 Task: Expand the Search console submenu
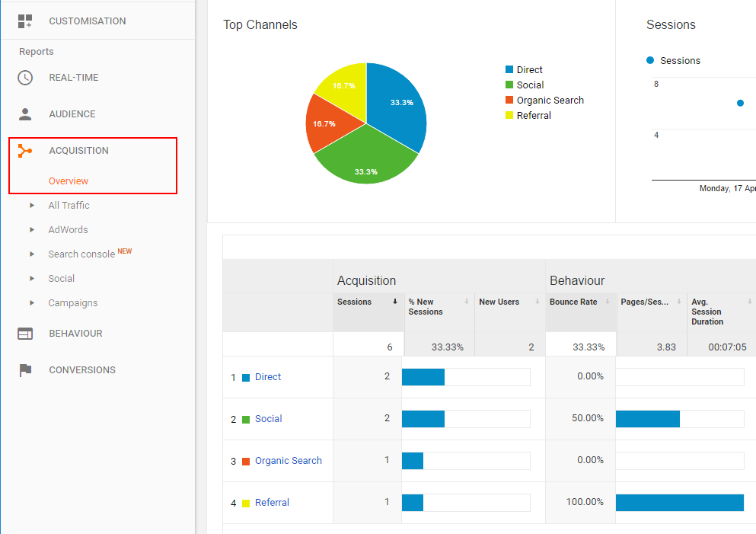(x=32, y=254)
